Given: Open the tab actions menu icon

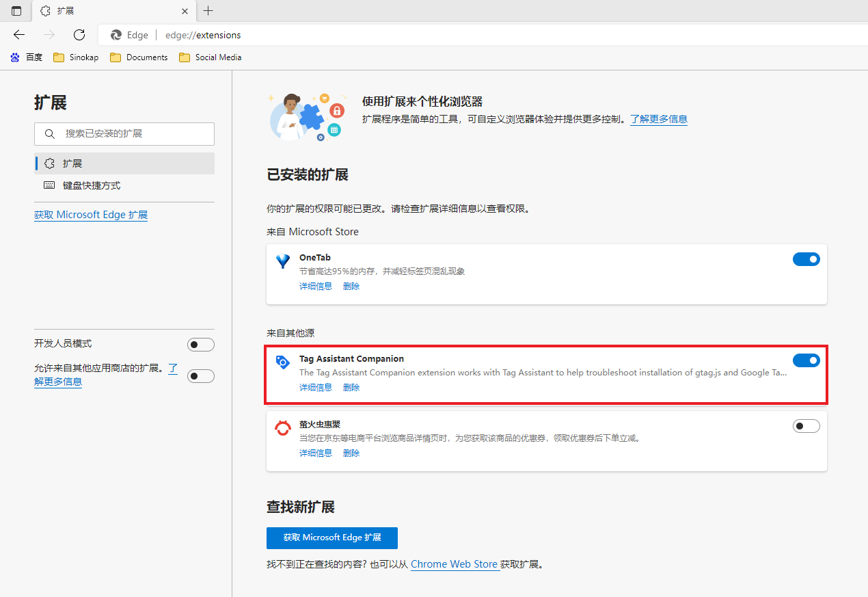Looking at the screenshot, I should tap(16, 11).
